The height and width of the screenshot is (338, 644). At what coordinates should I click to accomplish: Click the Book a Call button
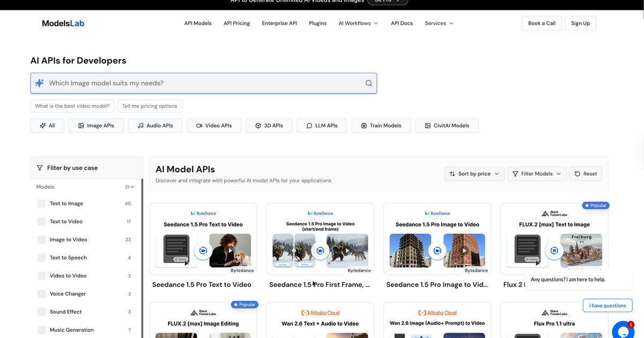coord(541,23)
